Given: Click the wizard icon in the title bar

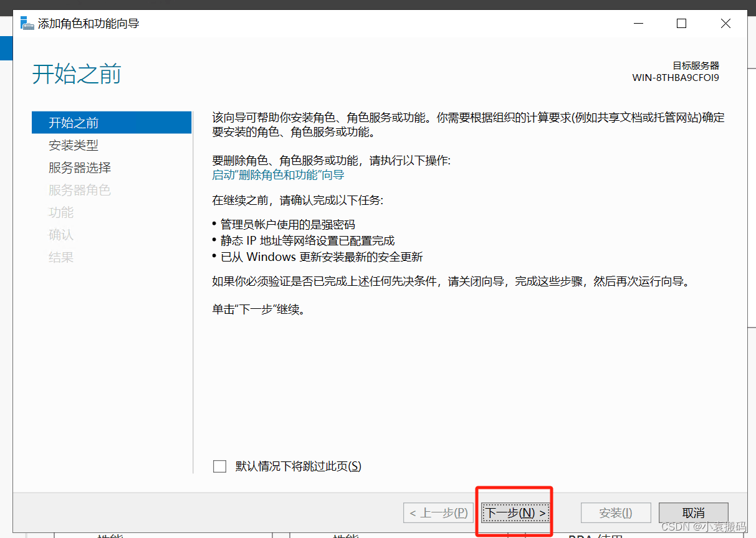Looking at the screenshot, I should tap(27, 24).
